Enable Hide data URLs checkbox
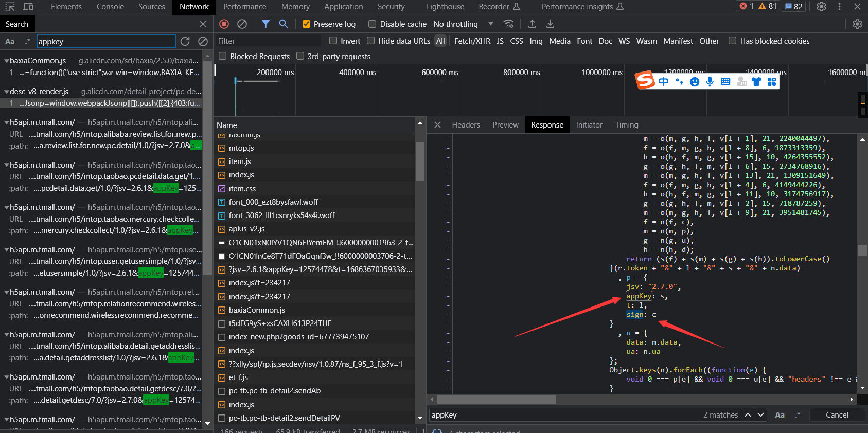The height and width of the screenshot is (433, 868). [370, 41]
